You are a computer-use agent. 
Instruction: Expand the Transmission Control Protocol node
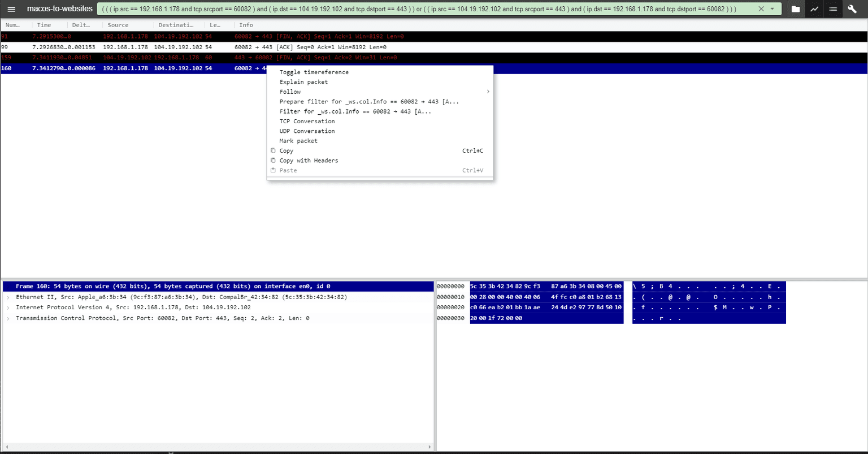click(x=8, y=318)
